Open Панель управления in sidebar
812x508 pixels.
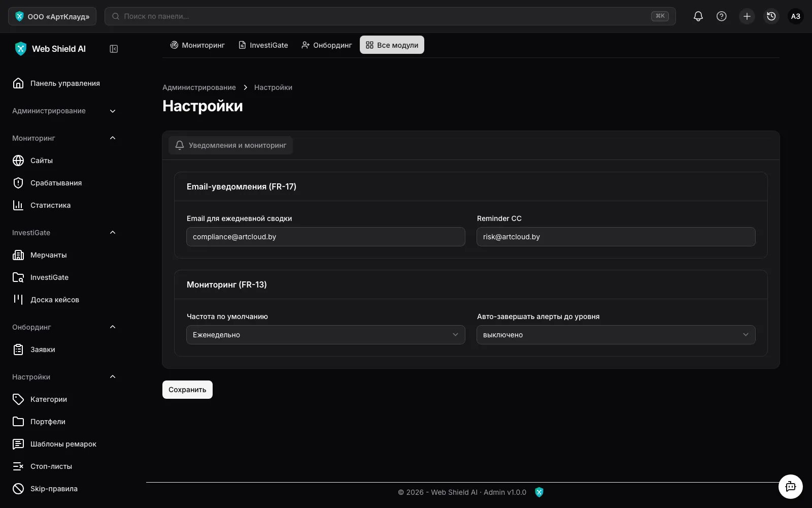tap(64, 83)
